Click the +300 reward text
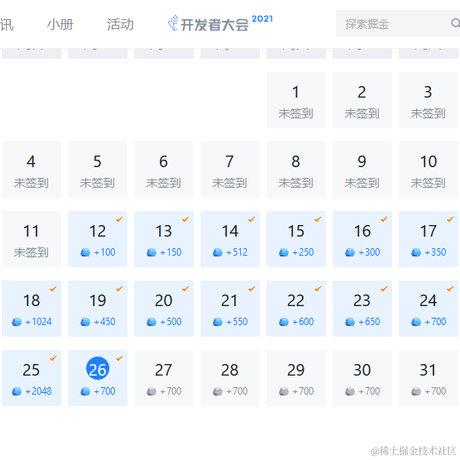The width and height of the screenshot is (460, 460). (369, 252)
